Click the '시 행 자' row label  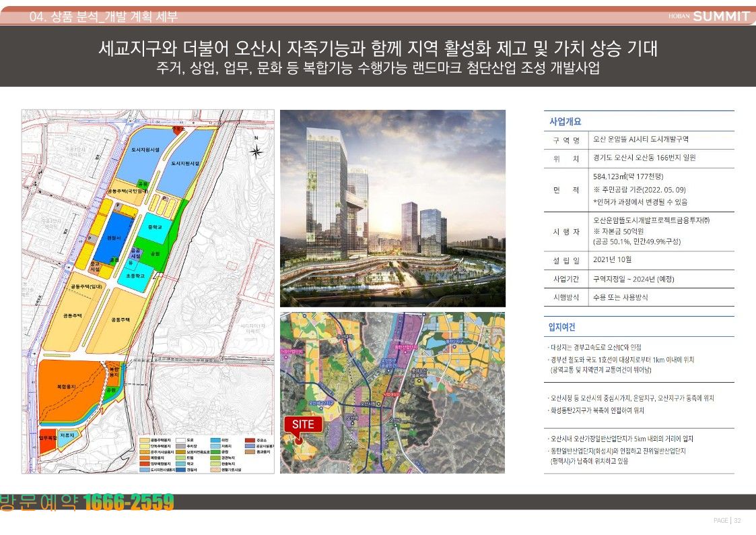(566, 232)
